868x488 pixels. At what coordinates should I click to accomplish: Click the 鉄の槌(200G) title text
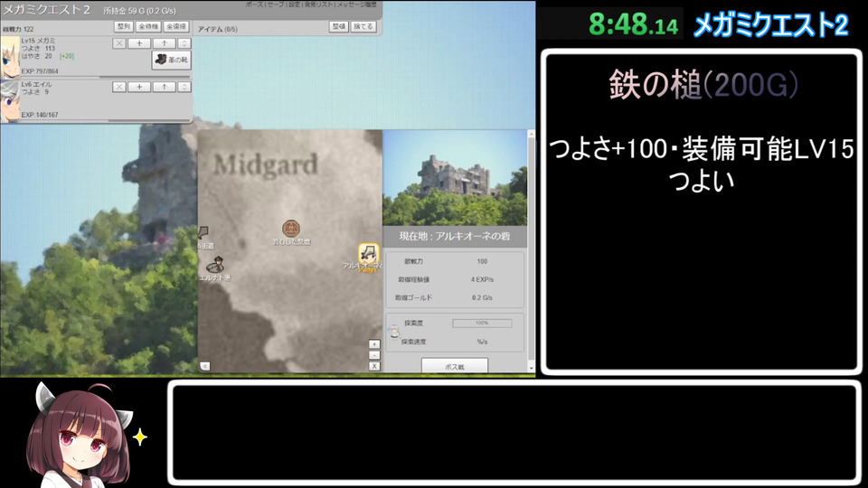(703, 85)
